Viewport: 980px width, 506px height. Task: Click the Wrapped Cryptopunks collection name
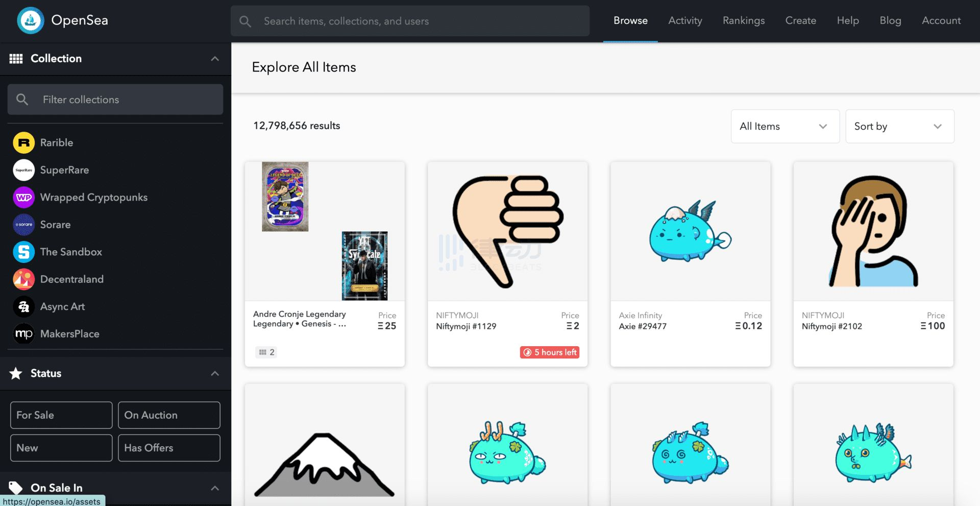tap(94, 197)
